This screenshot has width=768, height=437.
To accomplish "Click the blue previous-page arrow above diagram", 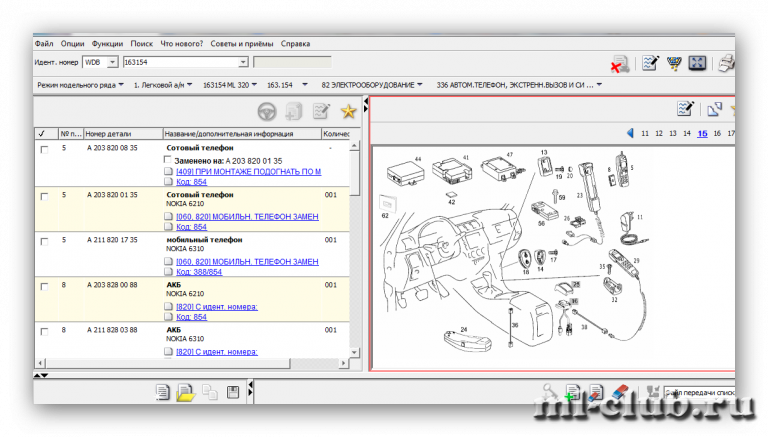I will click(630, 133).
